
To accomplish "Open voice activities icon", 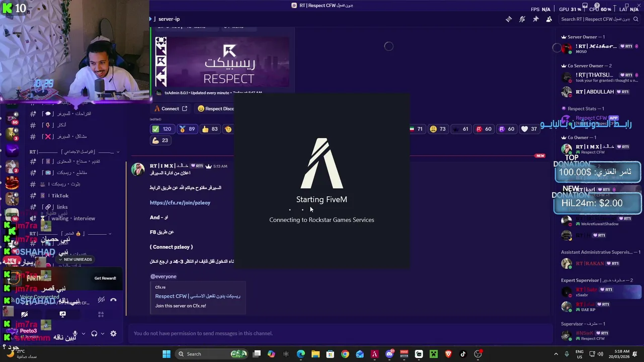I will (x=101, y=314).
